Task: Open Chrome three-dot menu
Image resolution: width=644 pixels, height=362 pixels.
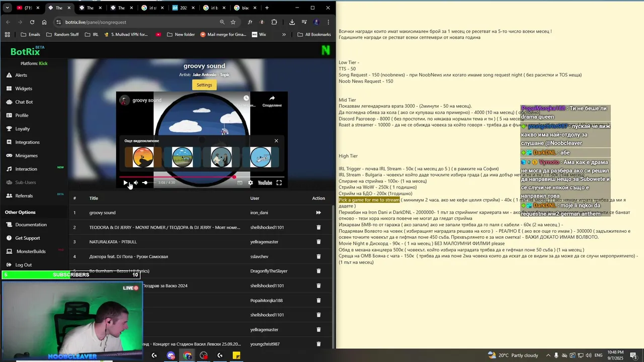Action: pyautogui.click(x=328, y=22)
